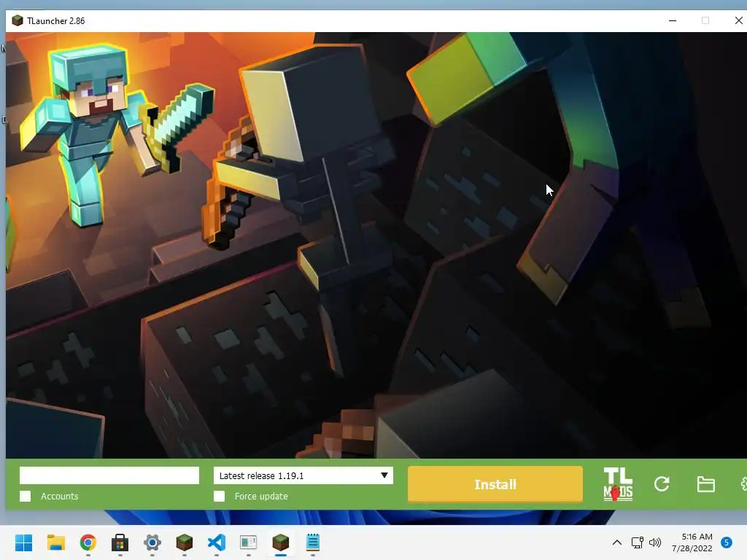This screenshot has height=560, width=747.
Task: Open Microsoft Store from the taskbar
Action: pyautogui.click(x=120, y=542)
